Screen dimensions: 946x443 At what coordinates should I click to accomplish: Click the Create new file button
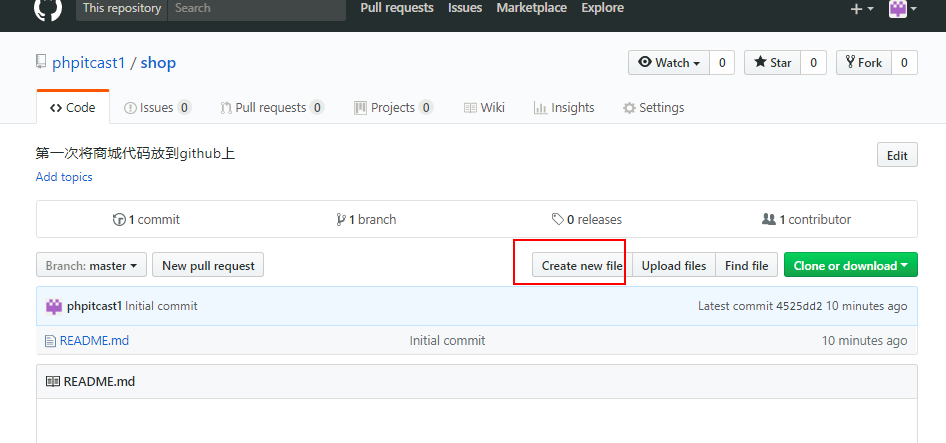pos(581,266)
